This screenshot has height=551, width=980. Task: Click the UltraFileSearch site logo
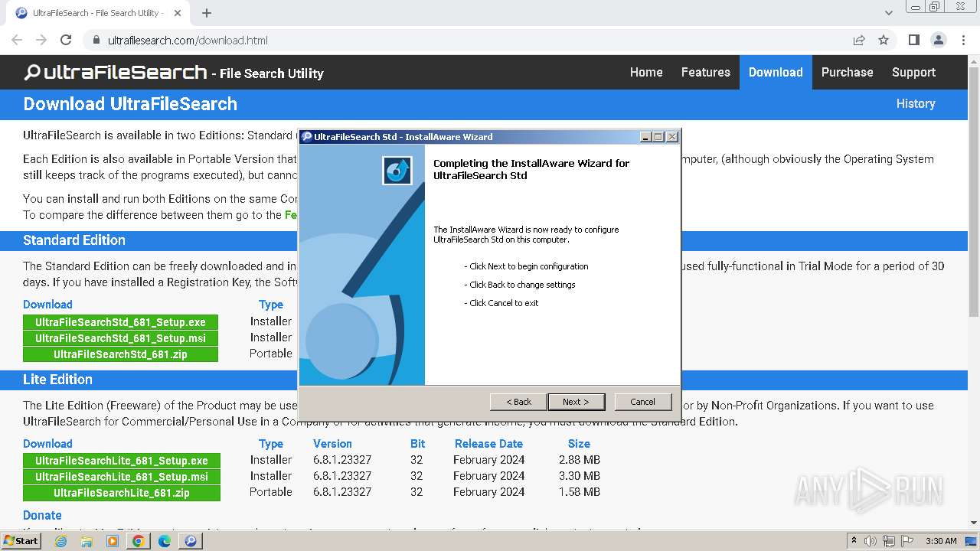116,73
